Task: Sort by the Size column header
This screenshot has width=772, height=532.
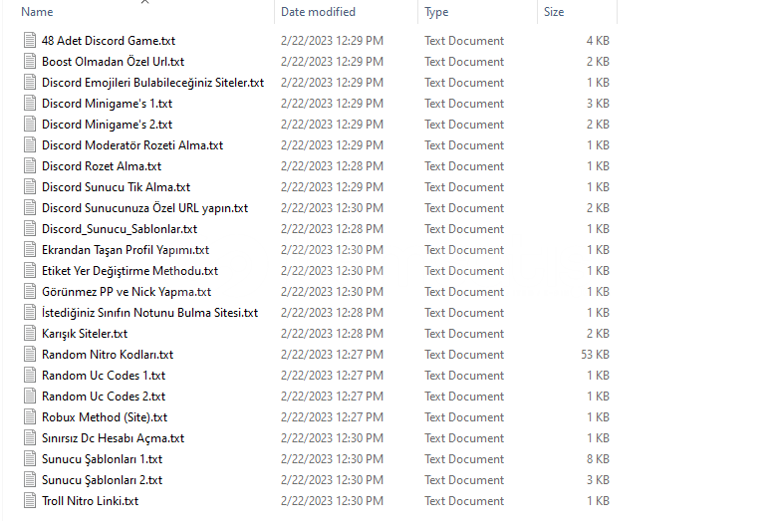Action: tap(554, 12)
